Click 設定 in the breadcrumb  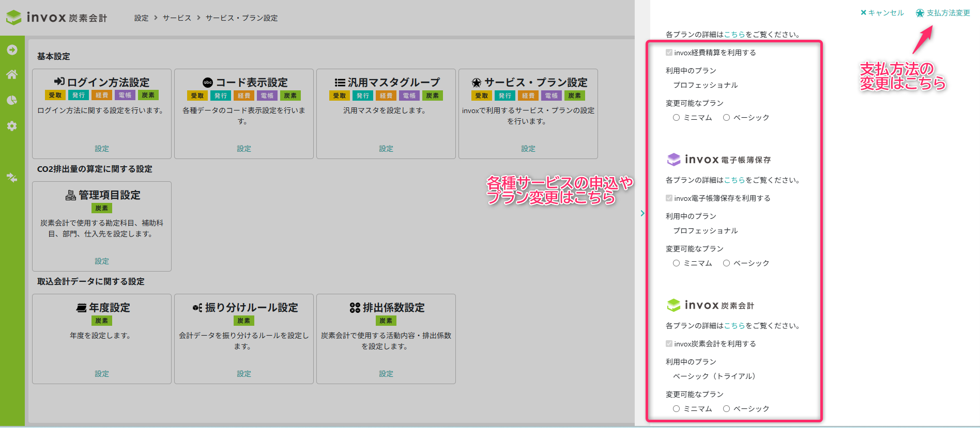pyautogui.click(x=141, y=18)
